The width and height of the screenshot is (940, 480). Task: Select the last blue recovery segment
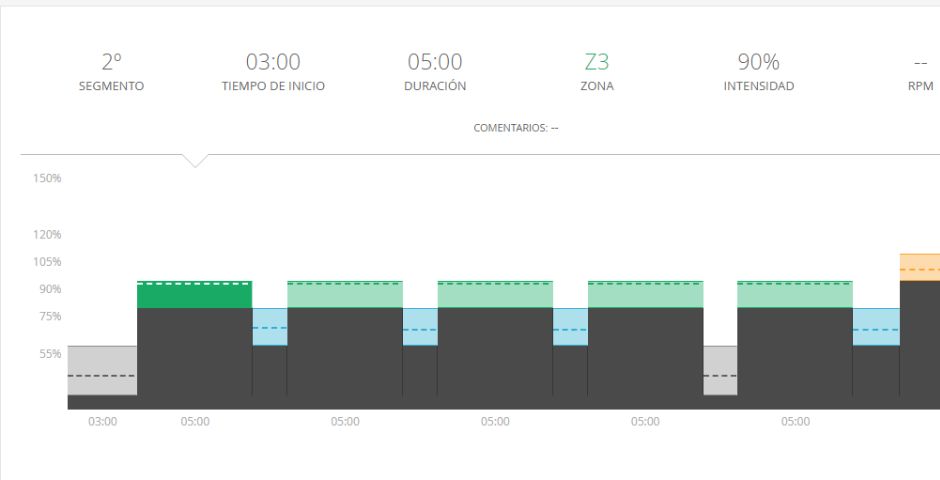(876, 327)
